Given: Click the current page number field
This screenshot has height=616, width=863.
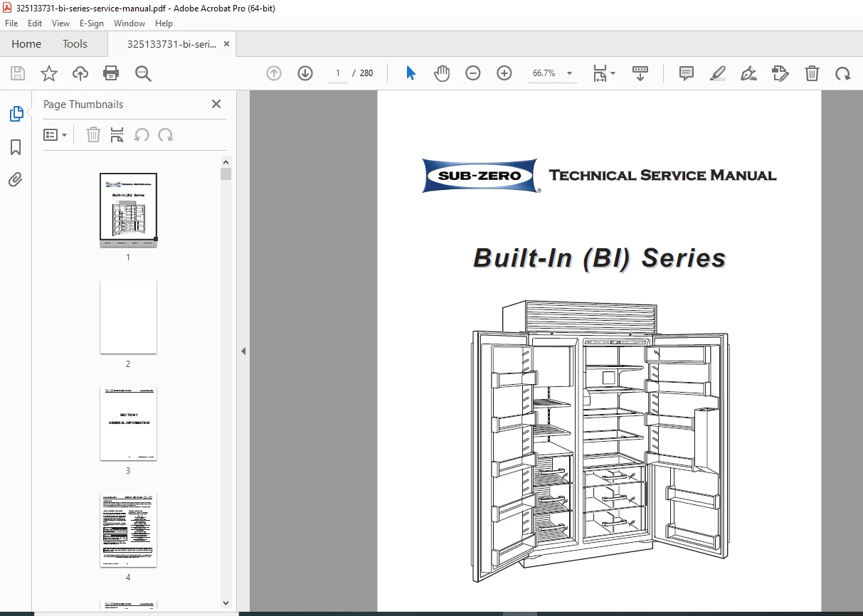Looking at the screenshot, I should tap(337, 73).
